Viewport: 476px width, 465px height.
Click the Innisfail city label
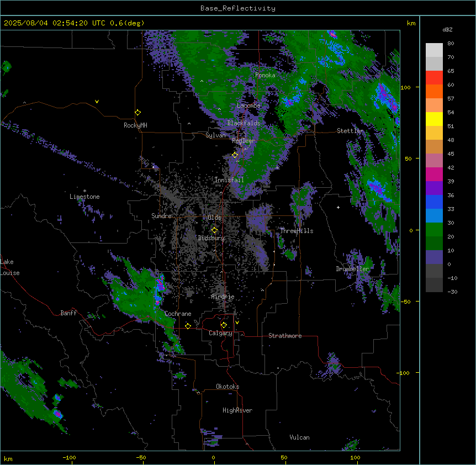pos(229,180)
